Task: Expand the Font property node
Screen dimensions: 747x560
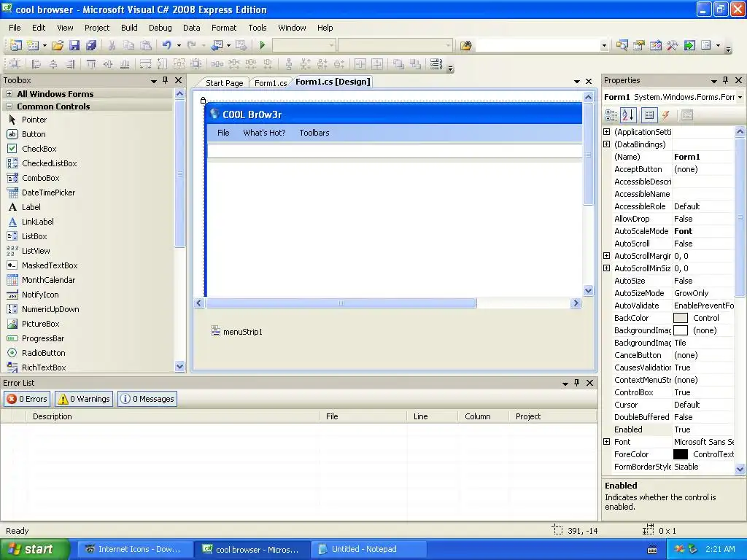Action: click(x=606, y=441)
